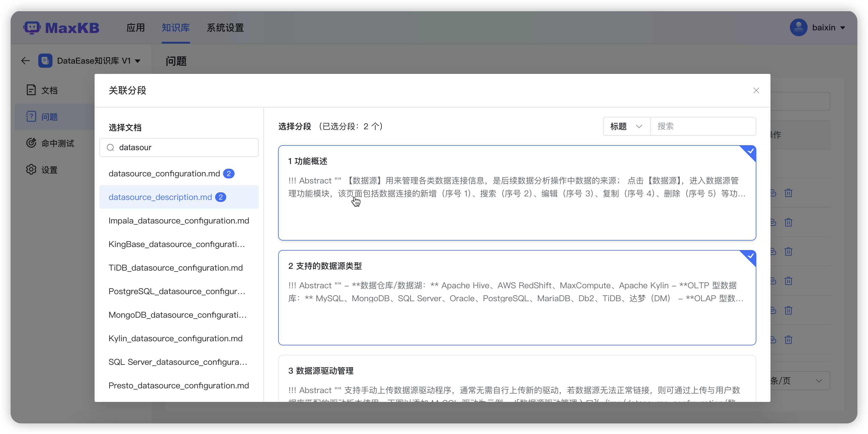Open the 条/页 page size dropdown

tap(800, 381)
